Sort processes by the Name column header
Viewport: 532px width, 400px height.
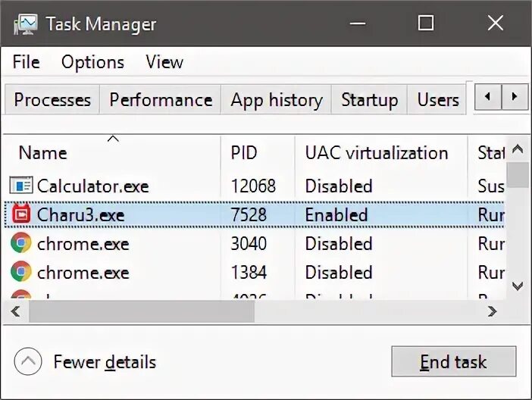coord(43,153)
